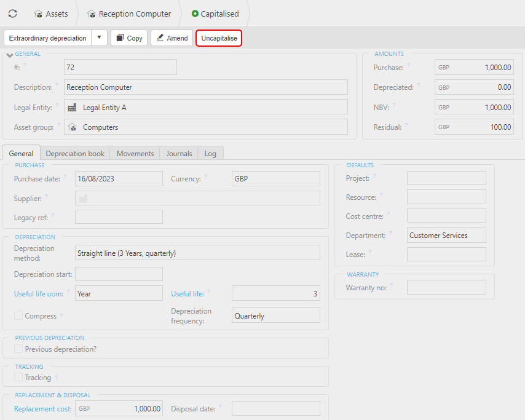Click the help mark beside Purchase date
This screenshot has width=525, height=420.
65,176
